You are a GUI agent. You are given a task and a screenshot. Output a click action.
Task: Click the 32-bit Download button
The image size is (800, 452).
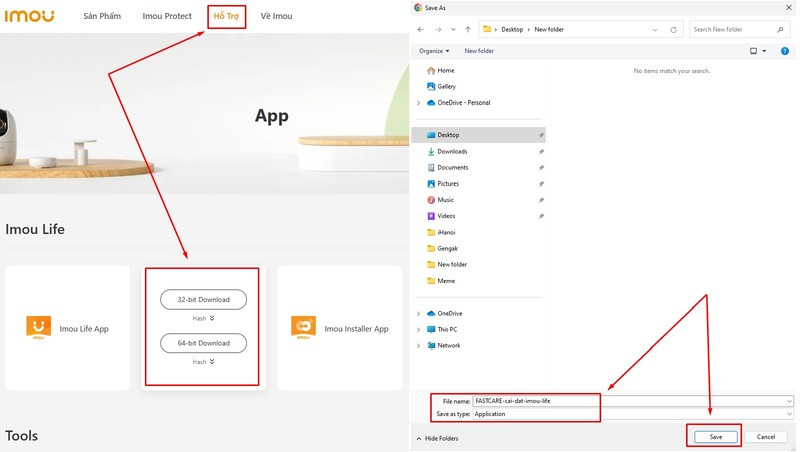pos(204,299)
